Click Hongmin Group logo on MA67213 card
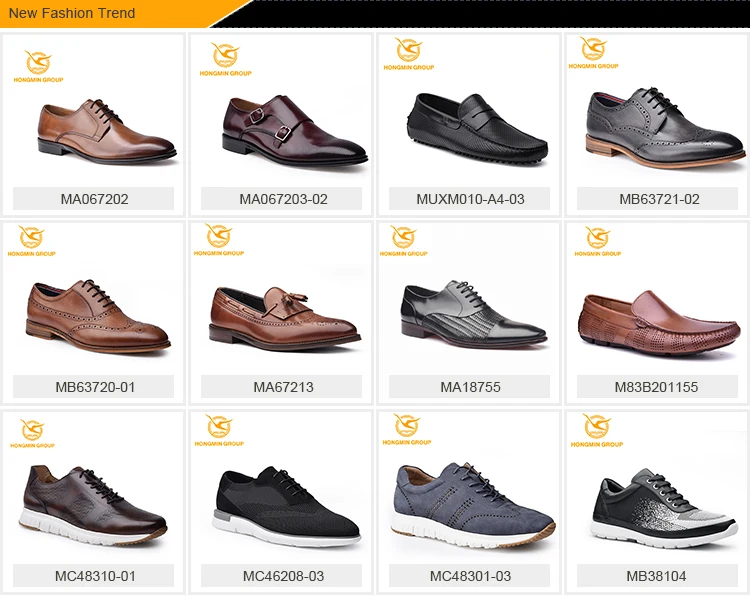Image resolution: width=750 pixels, height=608 pixels. 219,240
